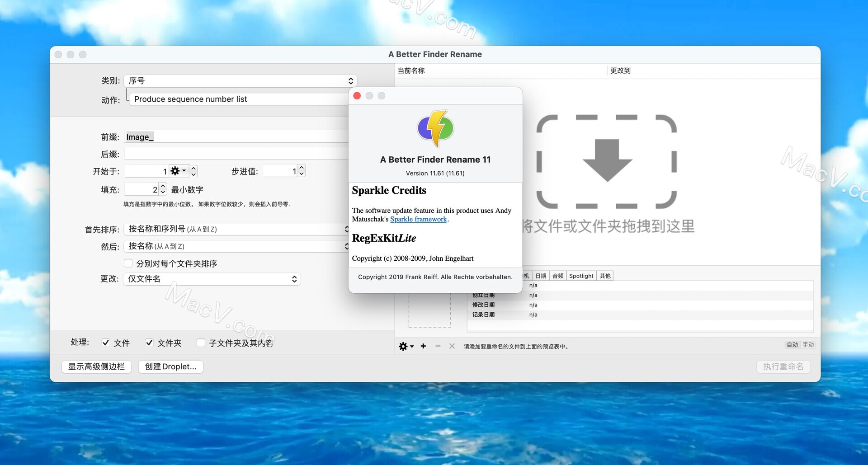Viewport: 868px width, 465px height.
Task: Click the minus icon to remove file
Action: point(438,346)
